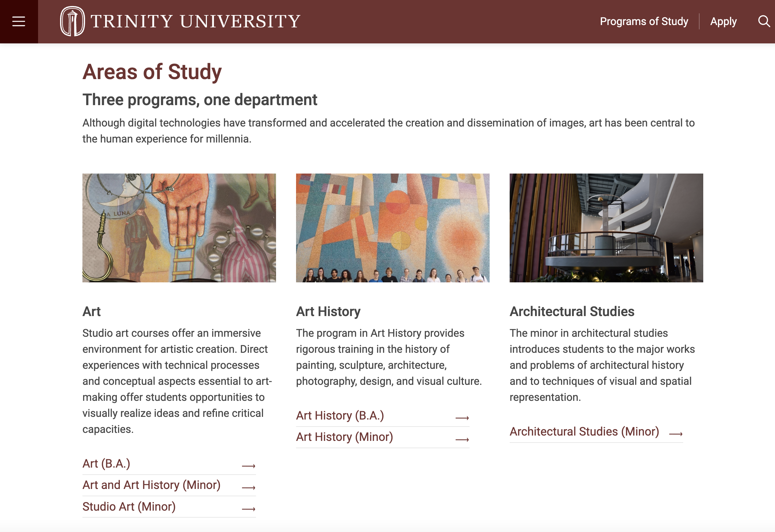Click the paragraph starting 'Although digital technologies'

coord(389,131)
